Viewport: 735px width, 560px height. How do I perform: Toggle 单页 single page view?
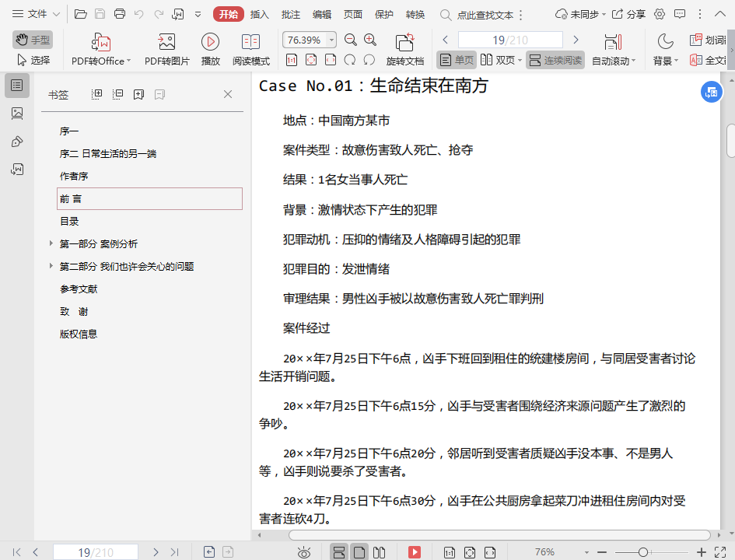(456, 61)
